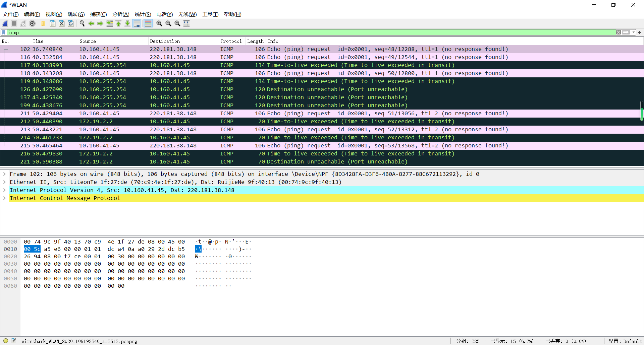
Task: Jump to the first packet
Action: (x=118, y=23)
